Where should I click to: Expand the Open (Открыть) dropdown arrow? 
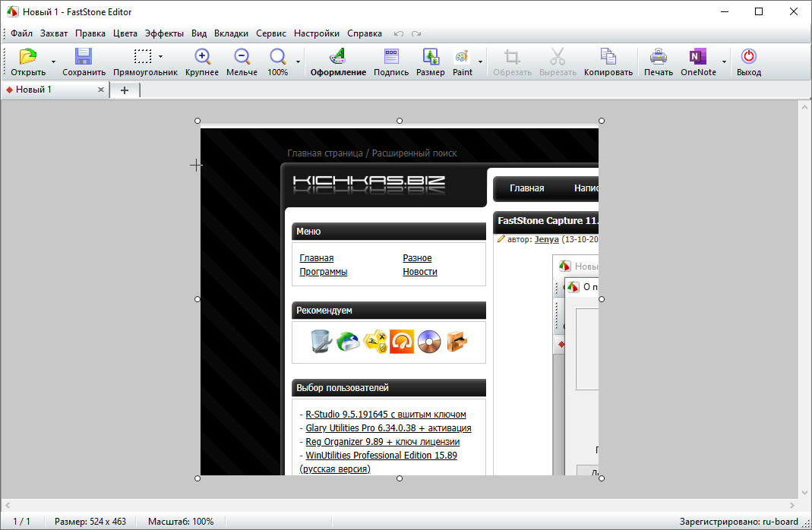[x=53, y=62]
